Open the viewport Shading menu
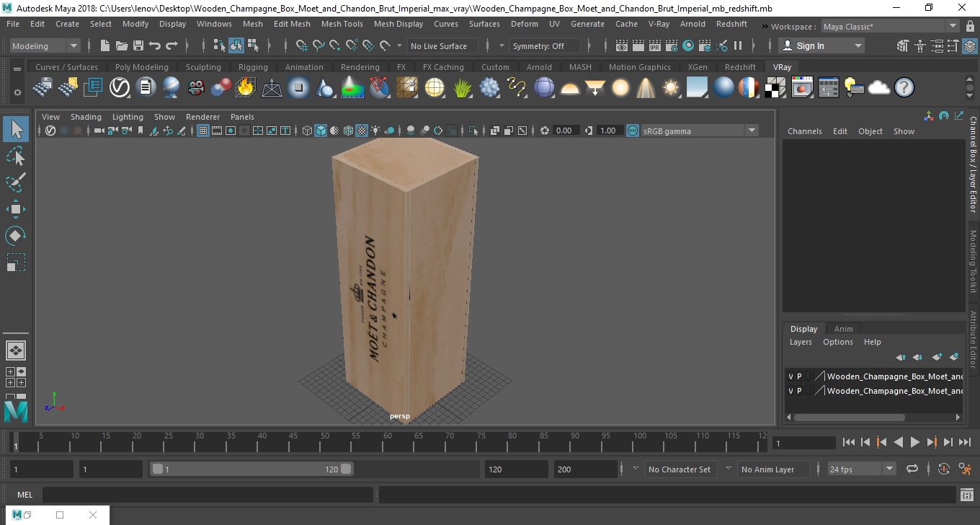The width and height of the screenshot is (980, 525). click(x=86, y=117)
